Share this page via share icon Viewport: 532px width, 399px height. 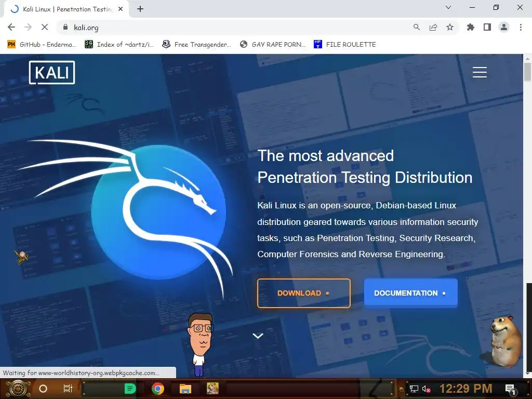point(433,27)
